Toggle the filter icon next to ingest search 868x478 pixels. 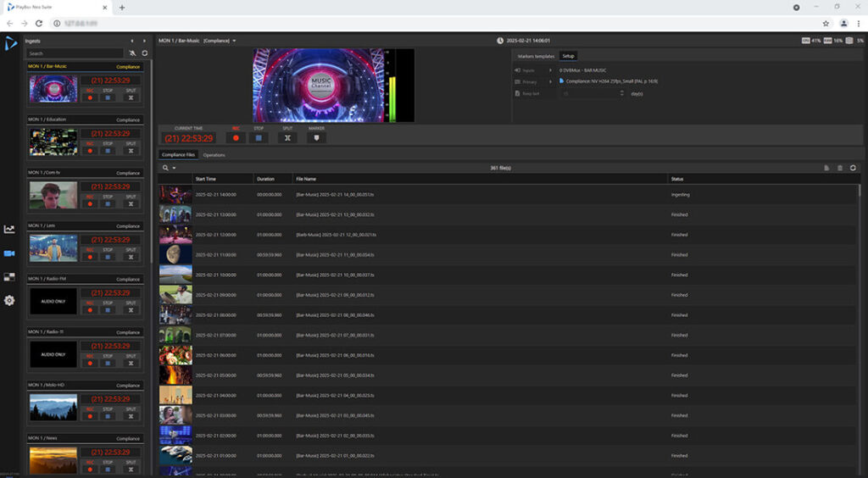pyautogui.click(x=132, y=53)
